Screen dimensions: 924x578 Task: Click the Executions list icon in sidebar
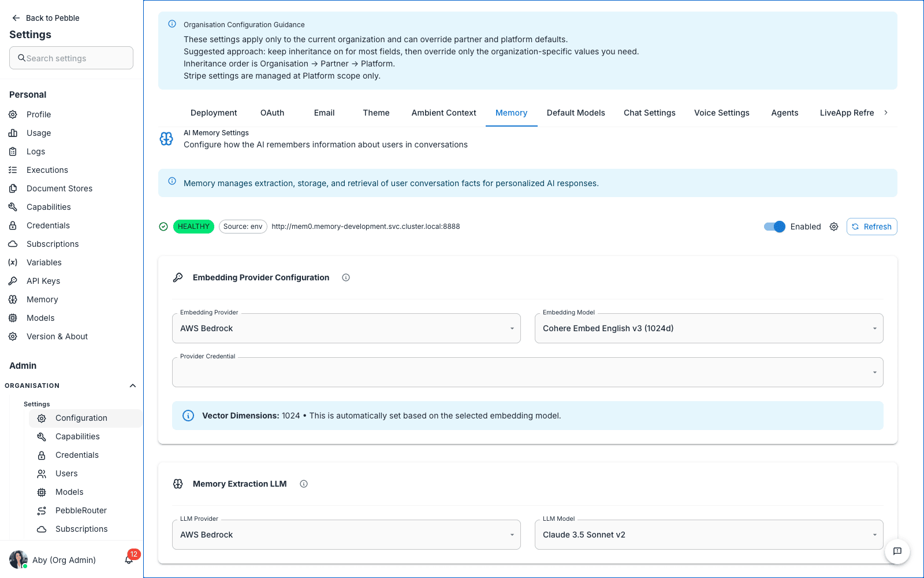click(13, 170)
